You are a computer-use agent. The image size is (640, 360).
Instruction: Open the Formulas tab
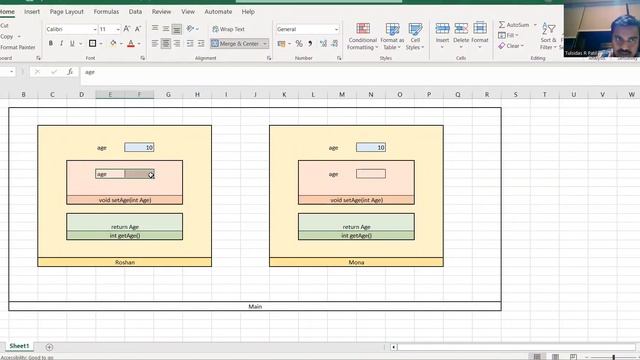point(106,12)
